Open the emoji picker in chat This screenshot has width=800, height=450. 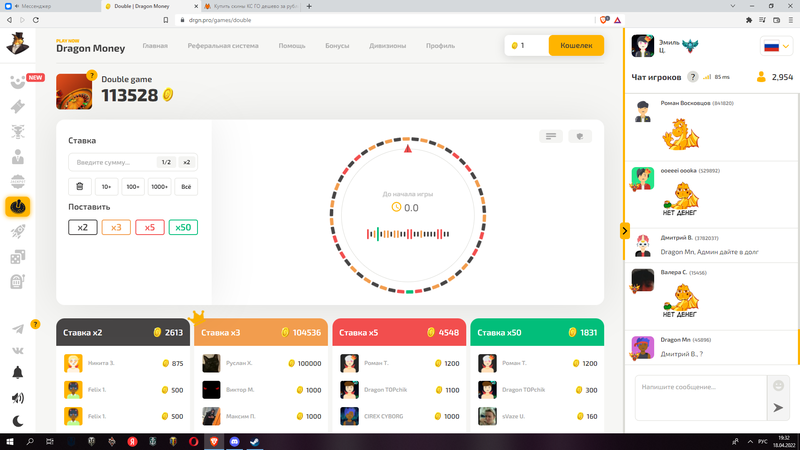(778, 386)
